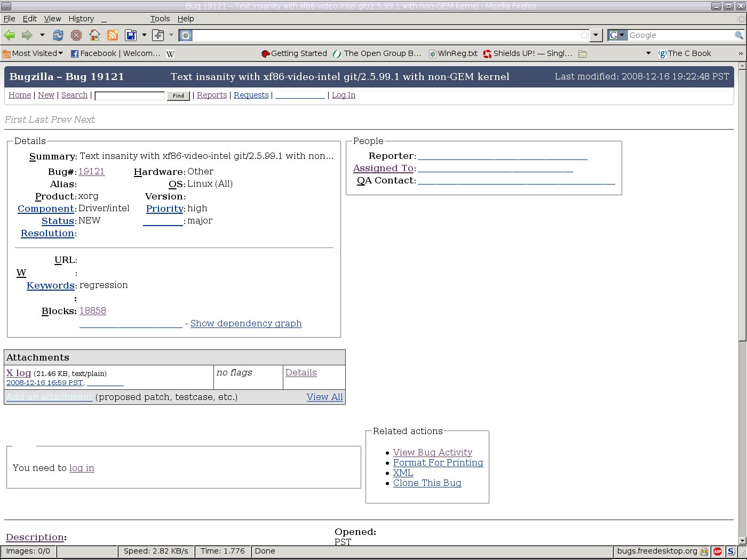Open the History menu

coord(81,19)
